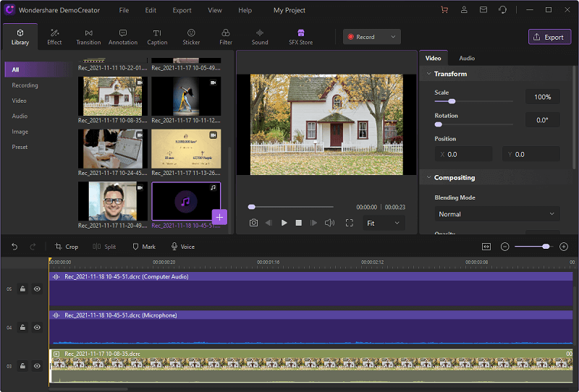Click the support headset icon
This screenshot has width=579, height=392.
502,10
